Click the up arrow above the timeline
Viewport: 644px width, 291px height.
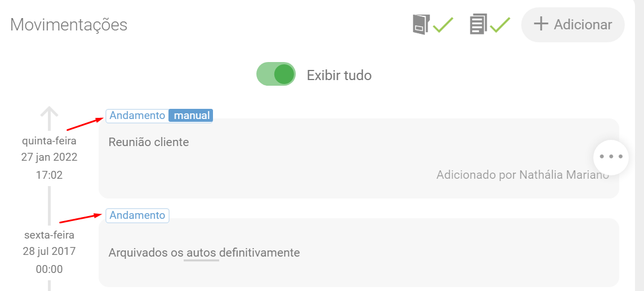[x=50, y=118]
